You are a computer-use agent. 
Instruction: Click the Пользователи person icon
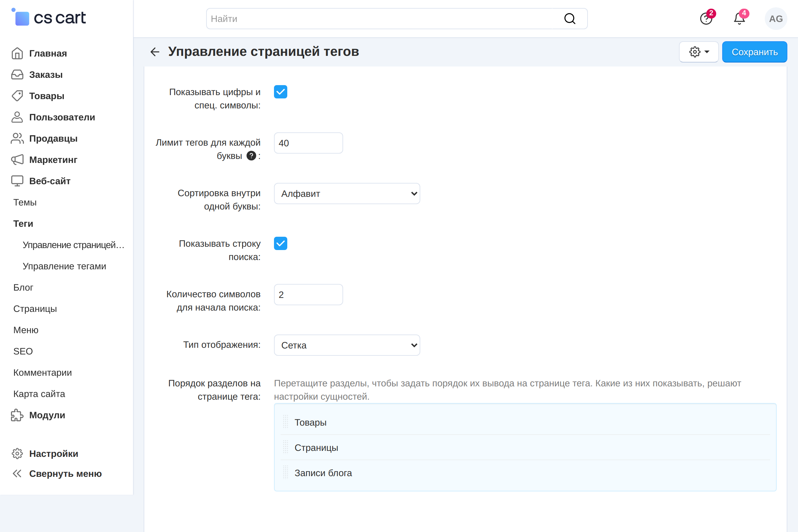(17, 117)
